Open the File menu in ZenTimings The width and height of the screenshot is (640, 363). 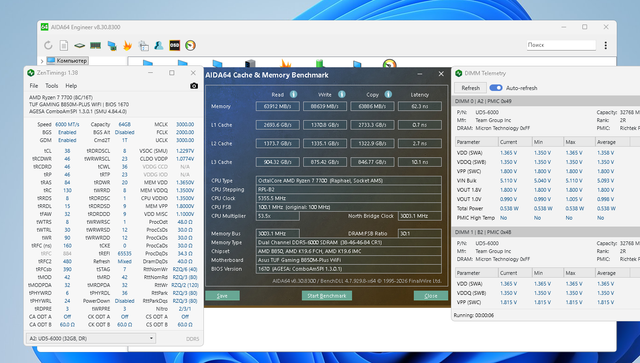pos(34,86)
